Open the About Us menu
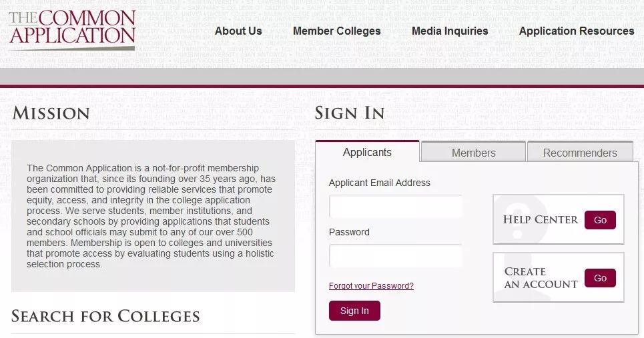This screenshot has width=644, height=338. (238, 31)
